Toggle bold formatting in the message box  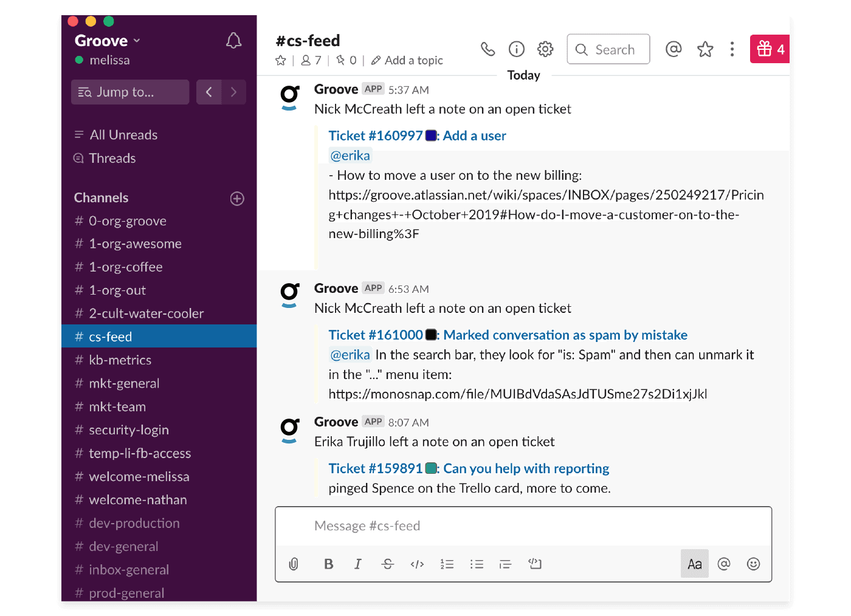click(x=328, y=564)
